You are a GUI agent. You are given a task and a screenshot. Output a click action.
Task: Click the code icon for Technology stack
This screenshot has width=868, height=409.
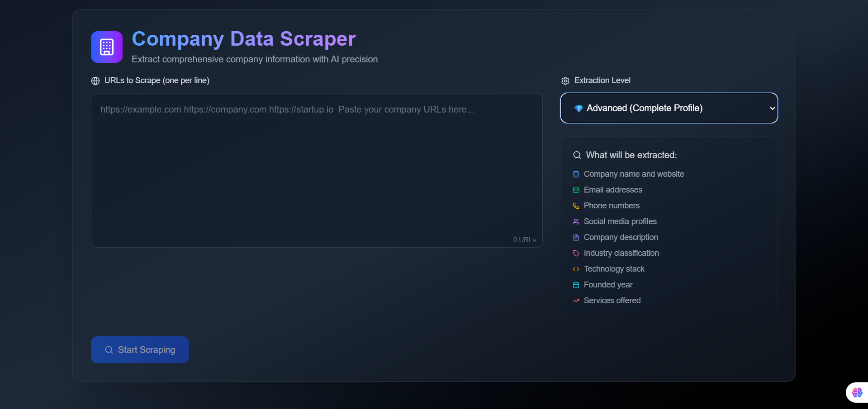(x=575, y=269)
